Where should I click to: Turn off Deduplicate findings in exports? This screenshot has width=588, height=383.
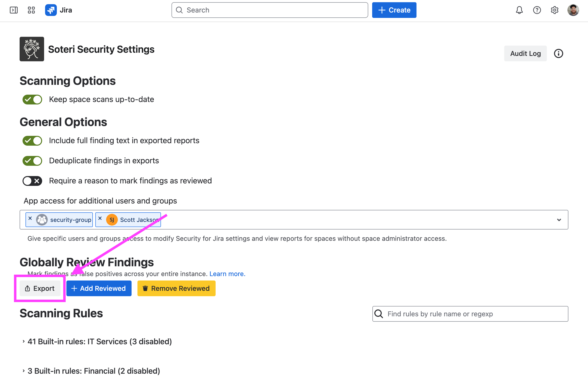(32, 161)
